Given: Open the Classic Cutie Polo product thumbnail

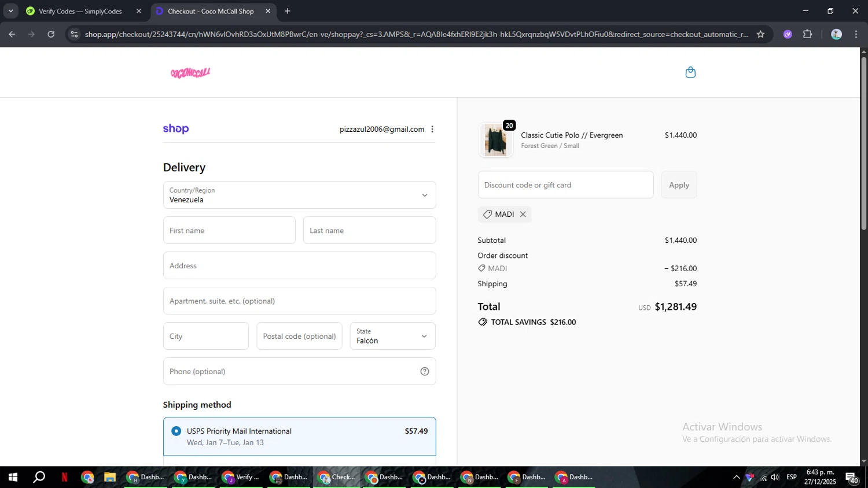Looking at the screenshot, I should [495, 140].
